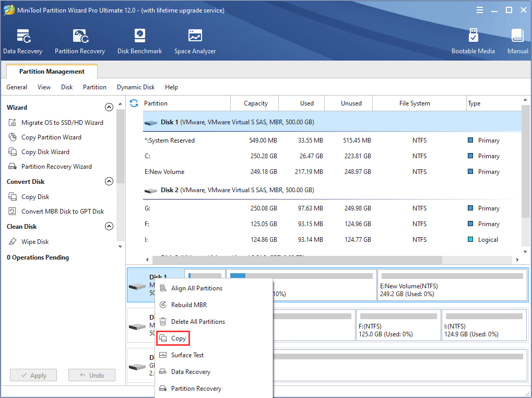
Task: Open the View menu
Action: (x=44, y=87)
